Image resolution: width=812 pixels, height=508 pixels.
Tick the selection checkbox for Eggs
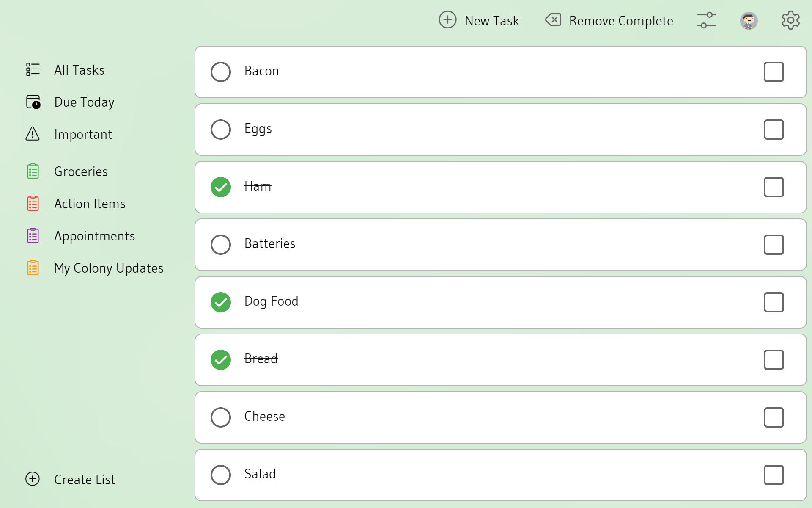[x=774, y=130]
